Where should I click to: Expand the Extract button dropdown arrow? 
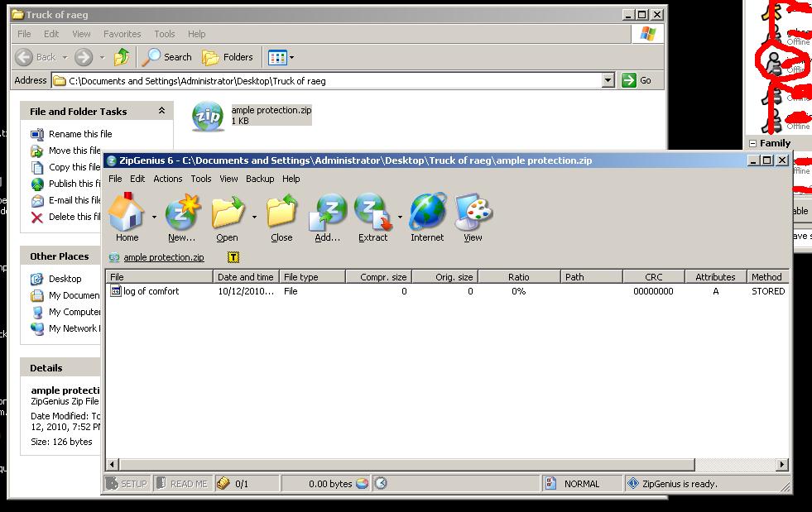401,218
